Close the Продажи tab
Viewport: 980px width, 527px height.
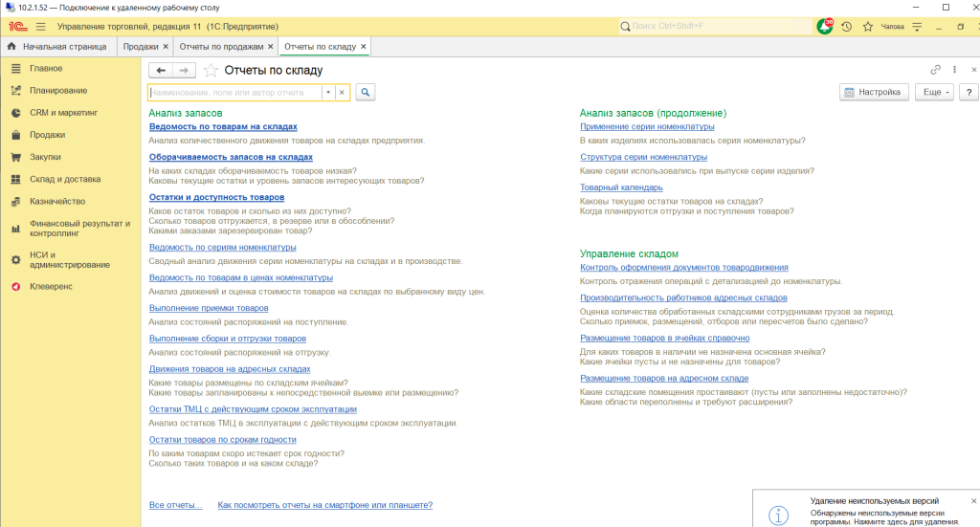pos(166,46)
